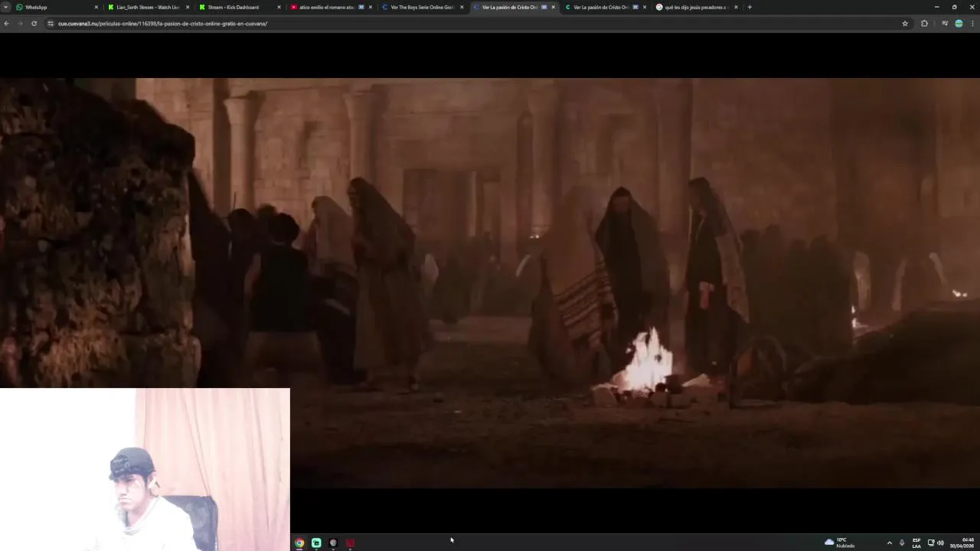Image resolution: width=980 pixels, height=551 pixels.
Task: Open the green app icon in taskbar
Action: [x=316, y=543]
